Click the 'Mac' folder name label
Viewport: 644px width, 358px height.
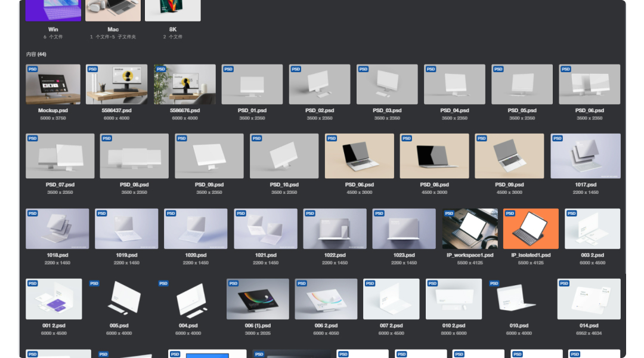(x=113, y=29)
